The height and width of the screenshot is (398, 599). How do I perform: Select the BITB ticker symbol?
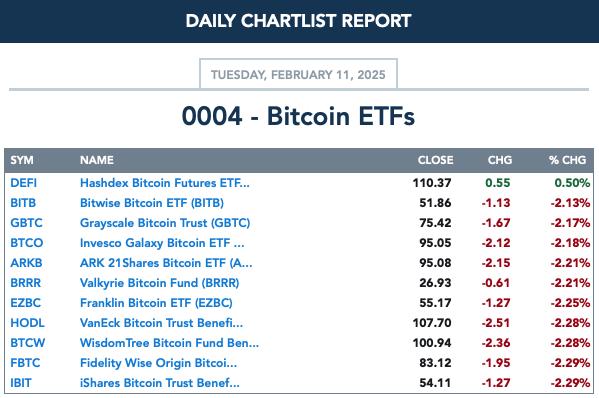pyautogui.click(x=23, y=203)
